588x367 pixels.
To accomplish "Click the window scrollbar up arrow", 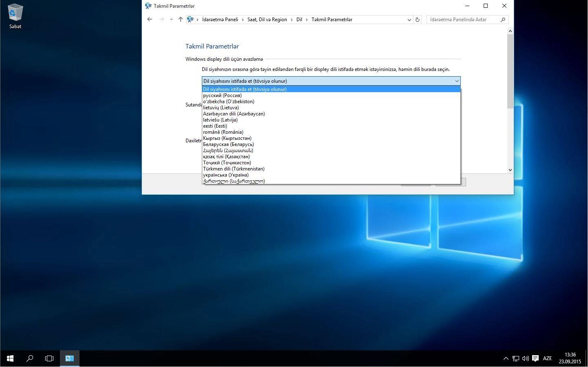I will click(510, 31).
